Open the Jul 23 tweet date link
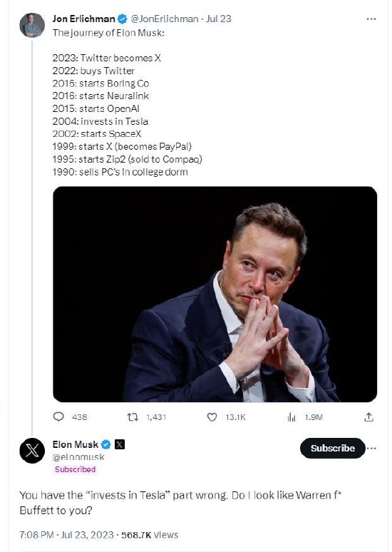The width and height of the screenshot is (392, 552). click(x=219, y=19)
